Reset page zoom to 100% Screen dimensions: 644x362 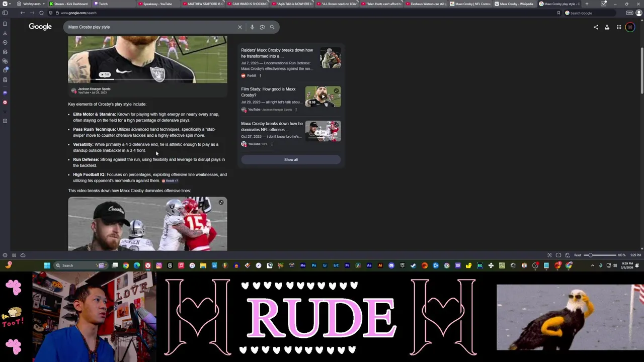578,255
